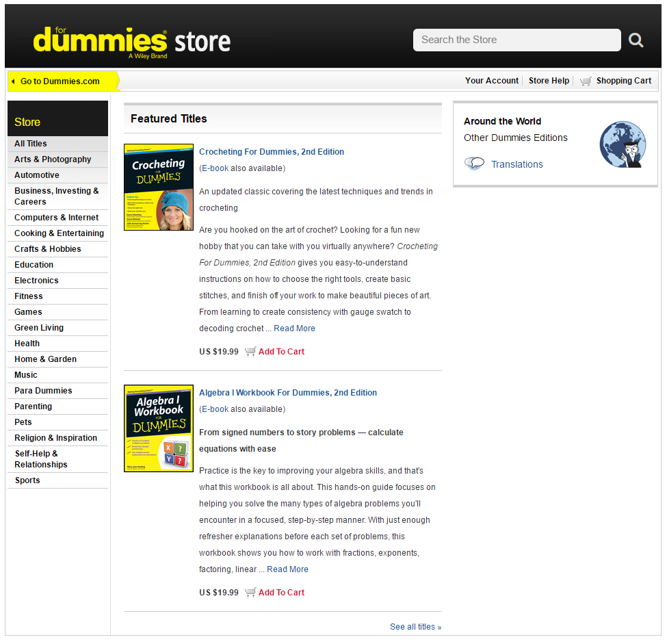667x644 pixels.
Task: Click the Algebra I Workbook book cover
Action: coord(159,428)
